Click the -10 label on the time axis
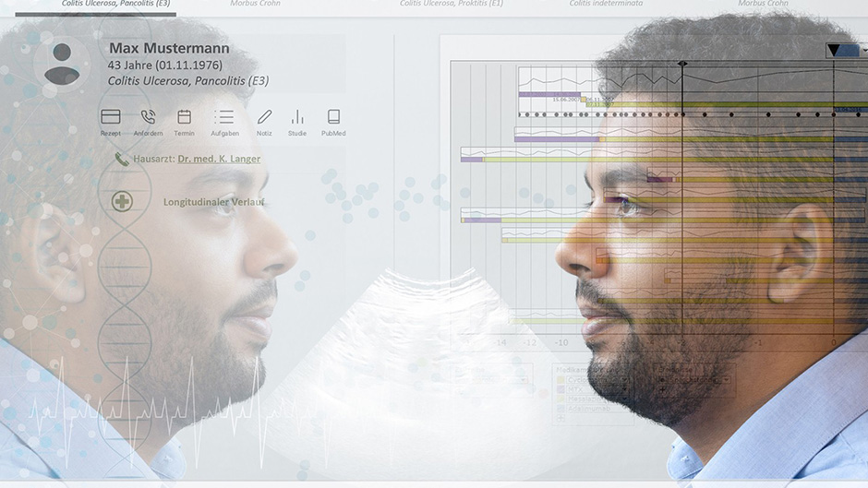The height and width of the screenshot is (488, 868). (561, 342)
